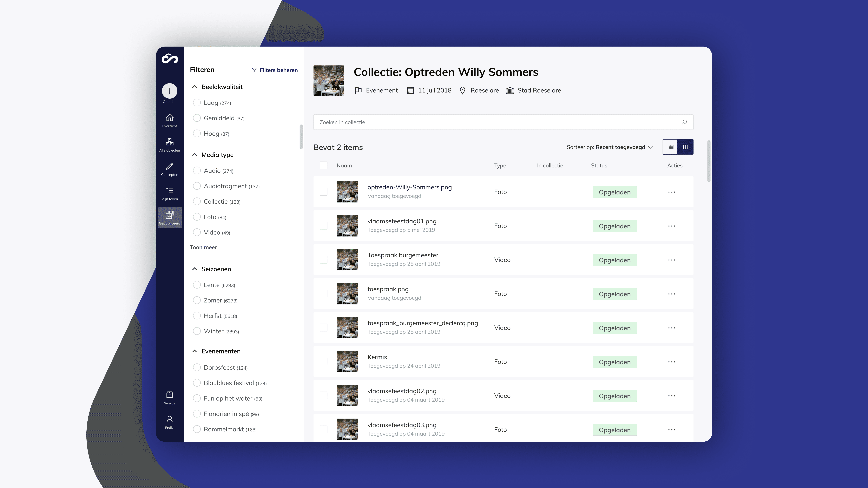The image size is (868, 488).
Task: Open the Sorteer op dropdown
Action: [610, 147]
